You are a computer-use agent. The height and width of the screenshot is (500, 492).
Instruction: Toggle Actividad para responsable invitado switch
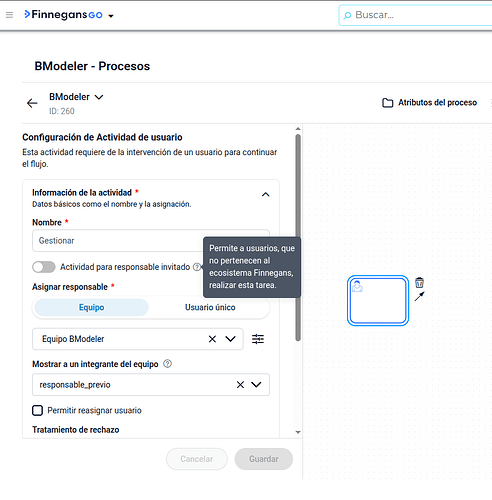coord(44,267)
